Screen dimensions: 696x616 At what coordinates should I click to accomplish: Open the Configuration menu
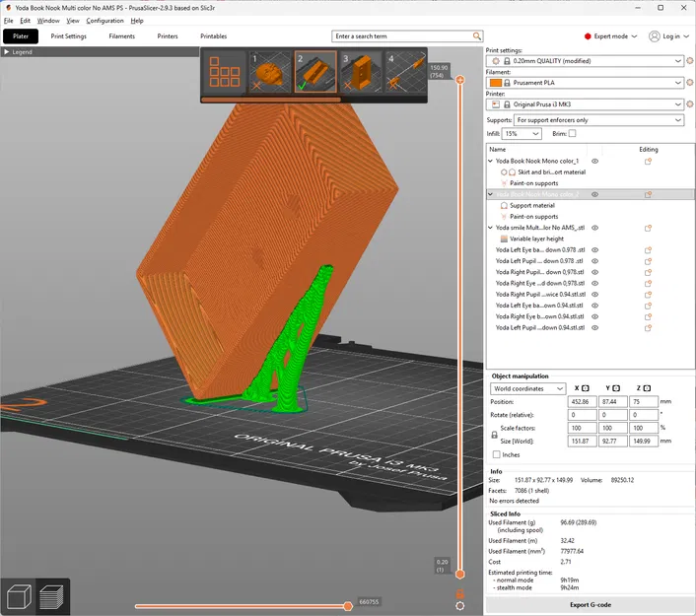coord(104,21)
